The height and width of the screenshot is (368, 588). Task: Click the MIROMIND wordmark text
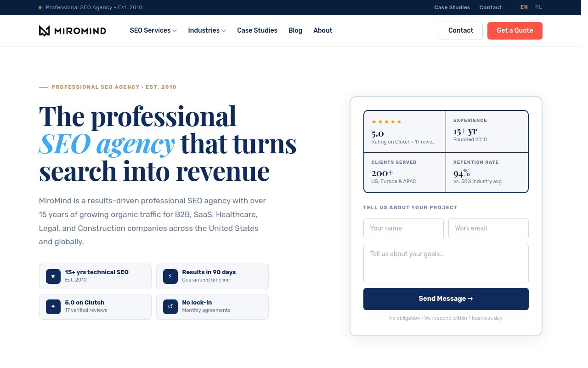coord(80,31)
